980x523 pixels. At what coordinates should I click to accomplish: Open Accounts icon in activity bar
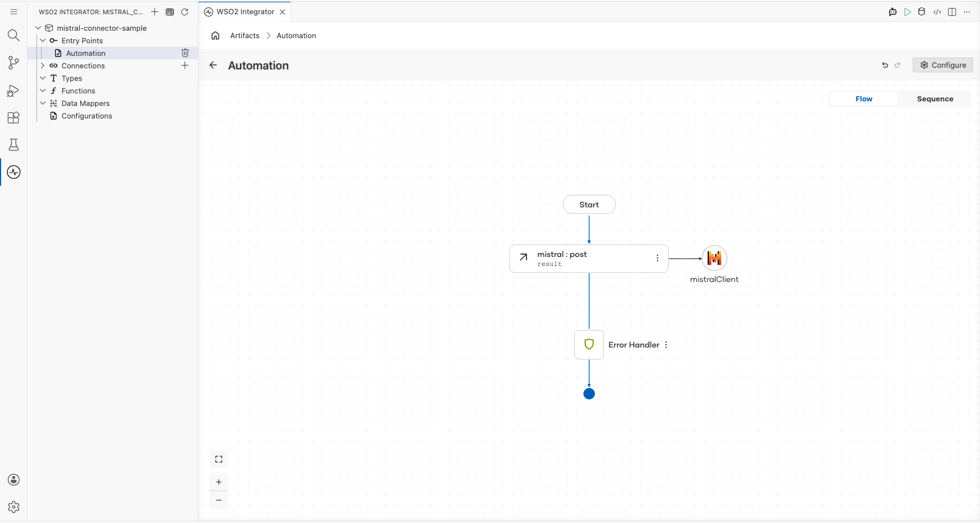tap(14, 480)
